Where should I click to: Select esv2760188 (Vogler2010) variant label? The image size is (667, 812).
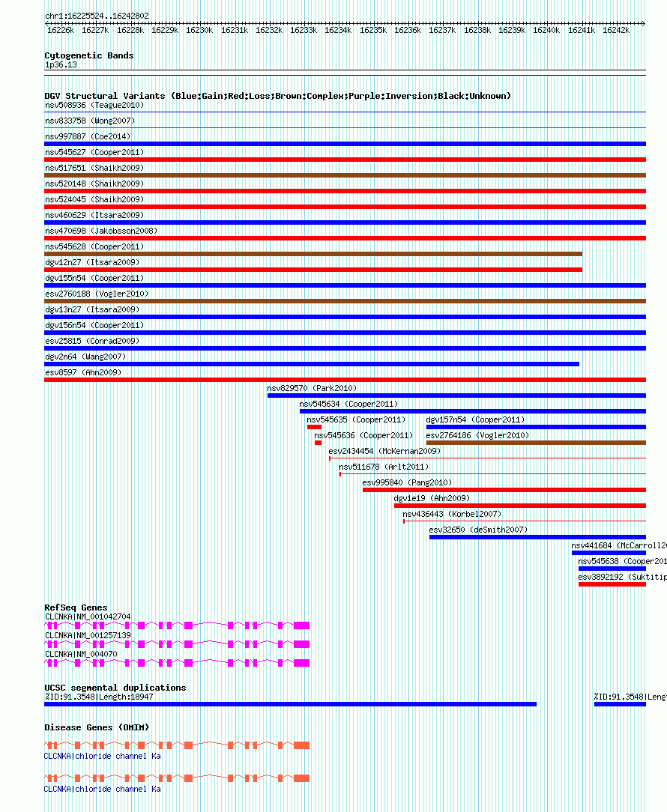tap(97, 294)
